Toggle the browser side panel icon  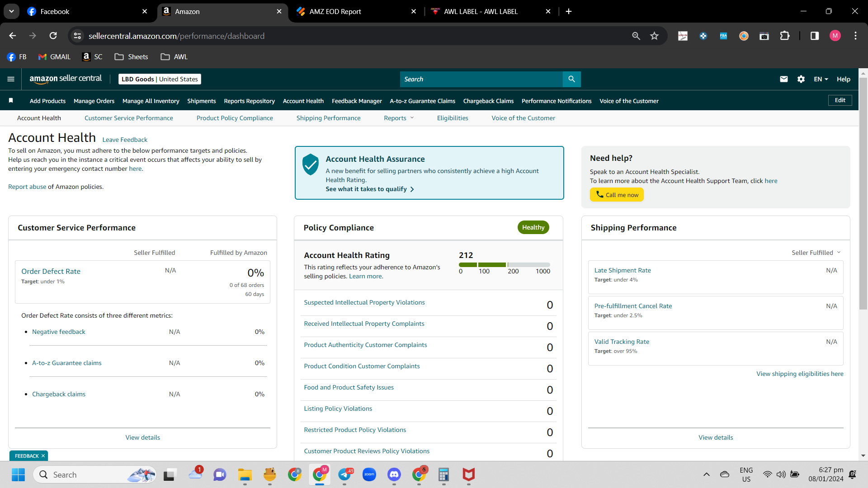pyautogui.click(x=815, y=36)
